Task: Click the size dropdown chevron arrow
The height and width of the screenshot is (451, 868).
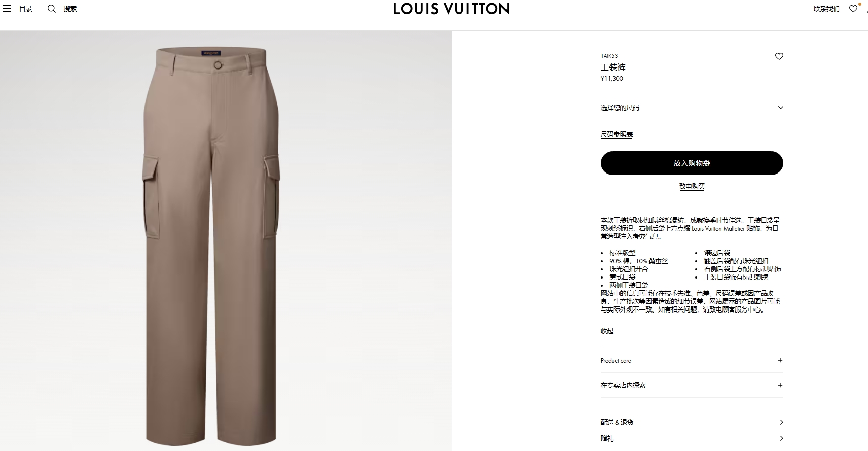Action: point(780,108)
